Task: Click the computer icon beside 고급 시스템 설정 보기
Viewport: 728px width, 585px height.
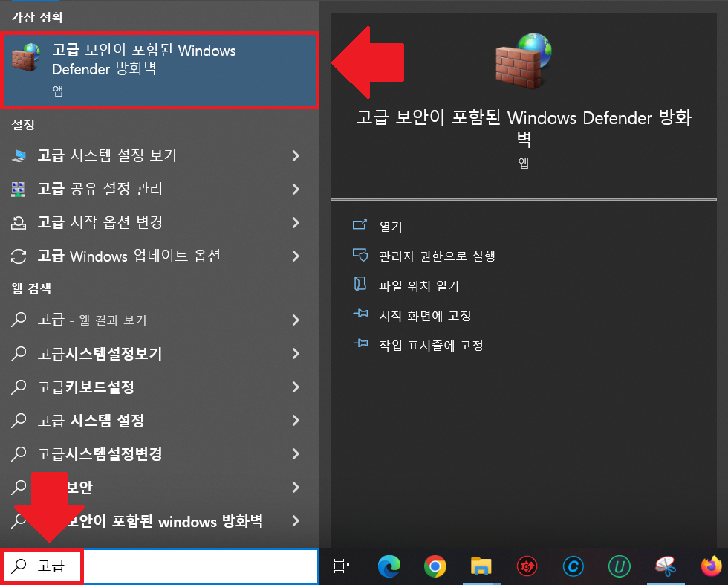Action: click(x=19, y=155)
